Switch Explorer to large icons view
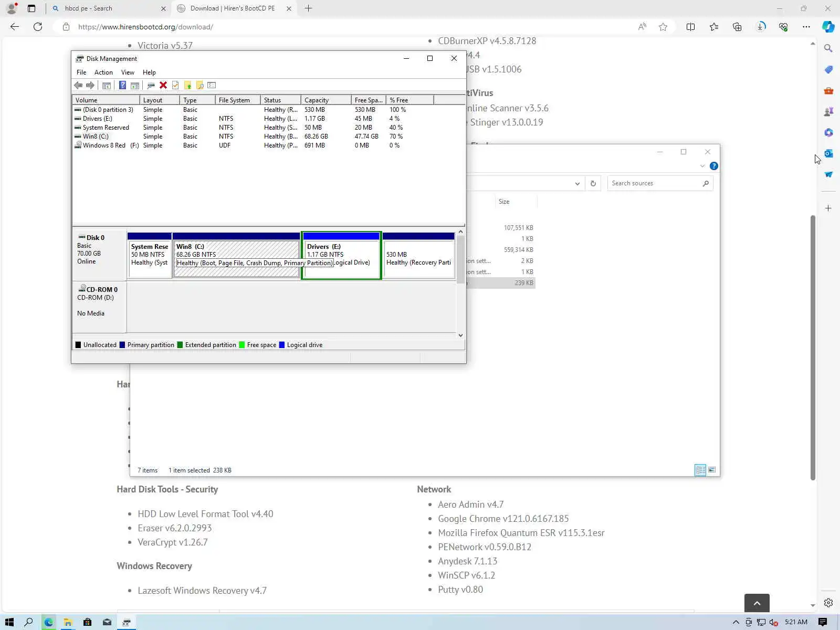Image resolution: width=840 pixels, height=630 pixels. [x=712, y=470]
